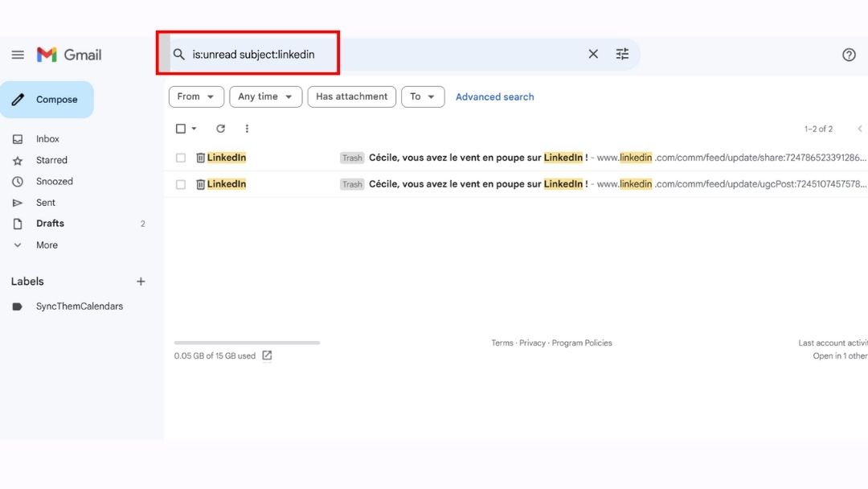Click the Starred star icon

coord(18,161)
